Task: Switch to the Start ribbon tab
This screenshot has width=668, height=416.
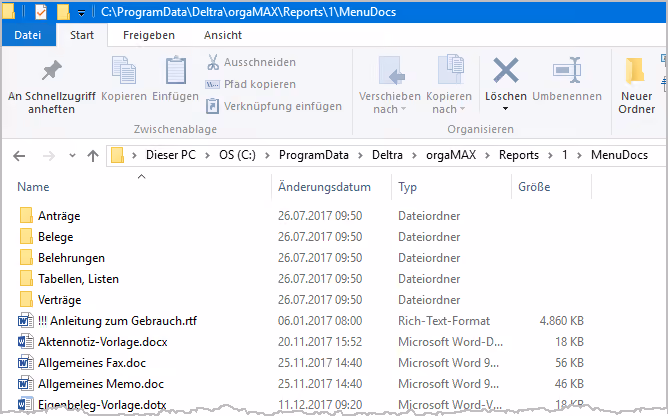Action: (x=82, y=35)
